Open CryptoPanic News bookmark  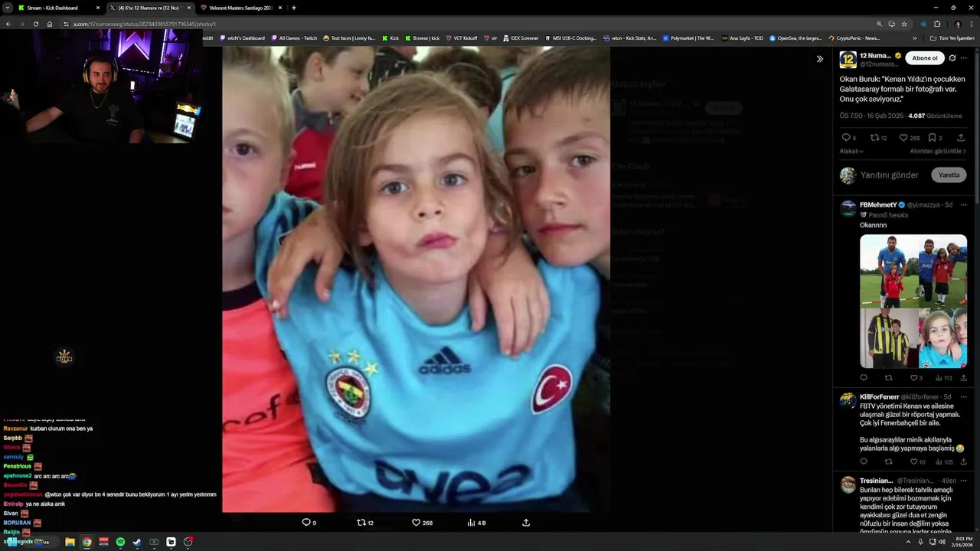(x=854, y=37)
